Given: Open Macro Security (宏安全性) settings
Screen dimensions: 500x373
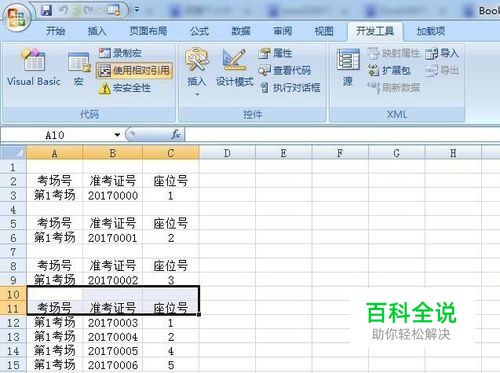Looking at the screenshot, I should [x=125, y=88].
